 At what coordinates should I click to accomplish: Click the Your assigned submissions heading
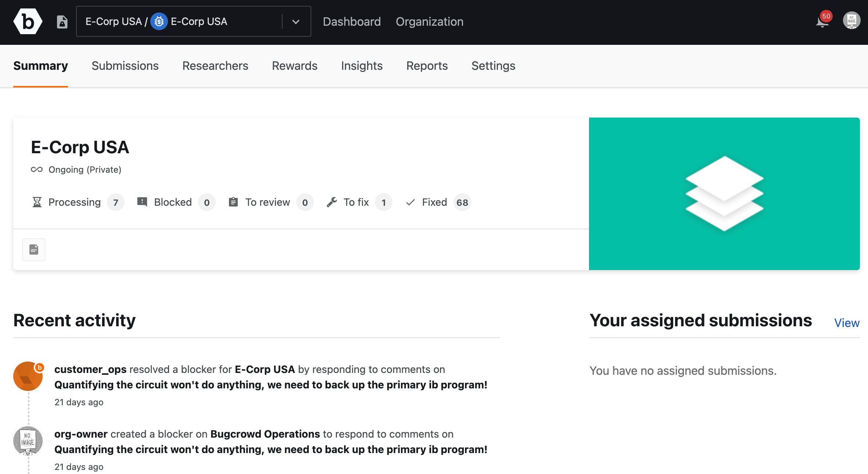tap(701, 320)
